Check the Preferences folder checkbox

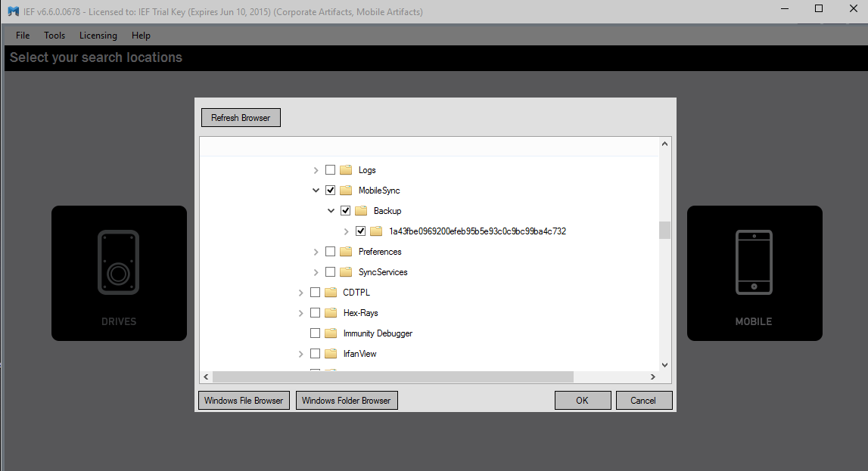click(330, 252)
